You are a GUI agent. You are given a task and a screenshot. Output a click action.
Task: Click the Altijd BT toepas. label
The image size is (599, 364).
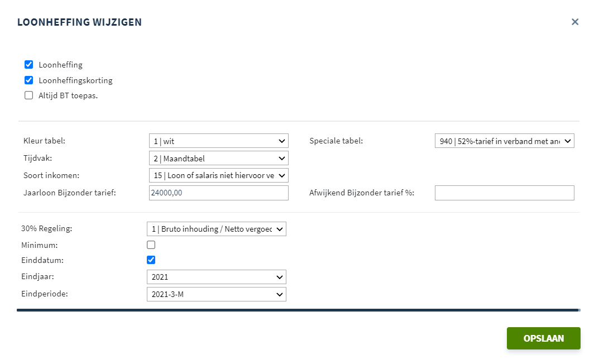coord(68,95)
